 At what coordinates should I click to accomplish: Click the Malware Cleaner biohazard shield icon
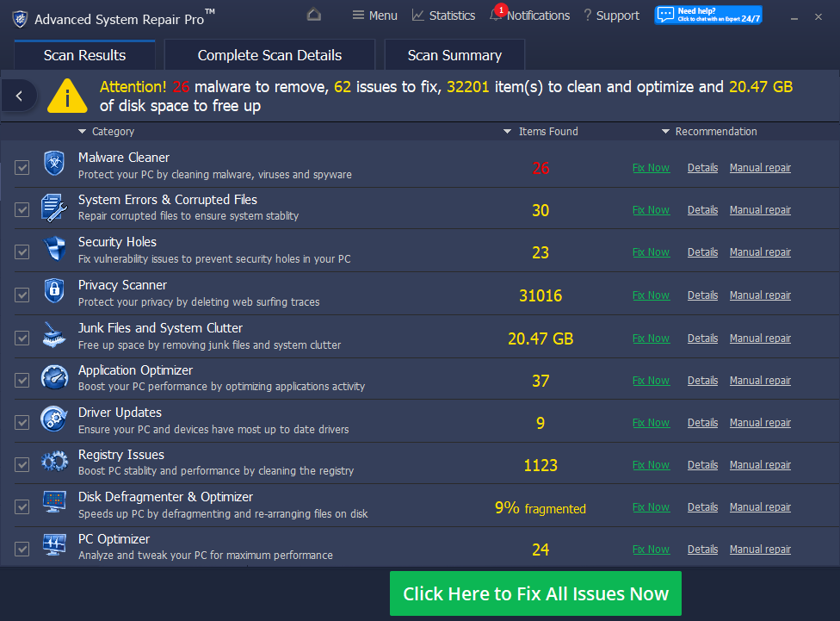click(x=54, y=164)
